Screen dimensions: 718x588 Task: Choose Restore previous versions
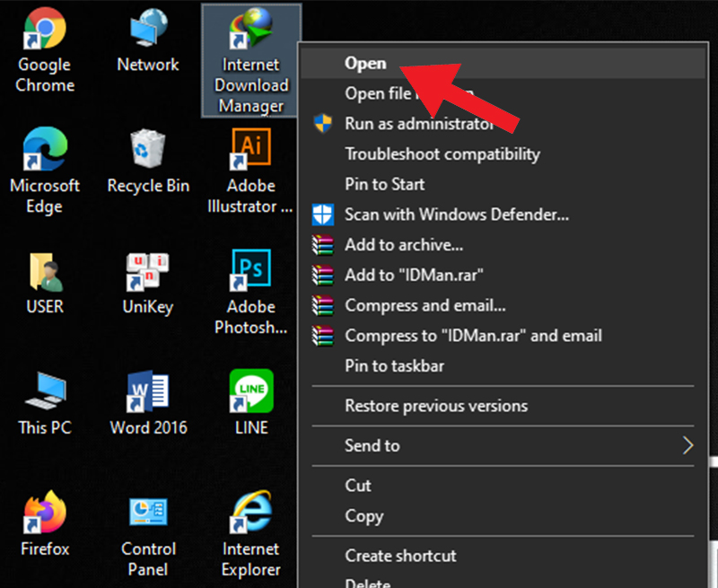(x=503, y=406)
